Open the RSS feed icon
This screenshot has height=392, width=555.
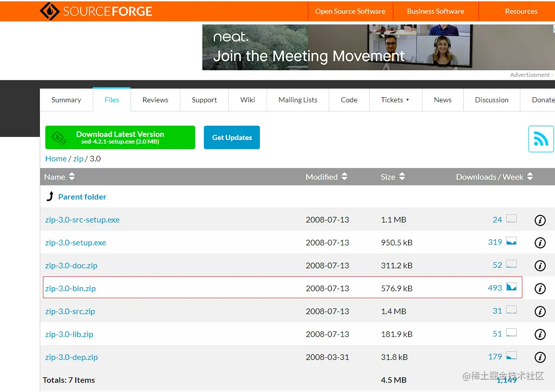541,139
